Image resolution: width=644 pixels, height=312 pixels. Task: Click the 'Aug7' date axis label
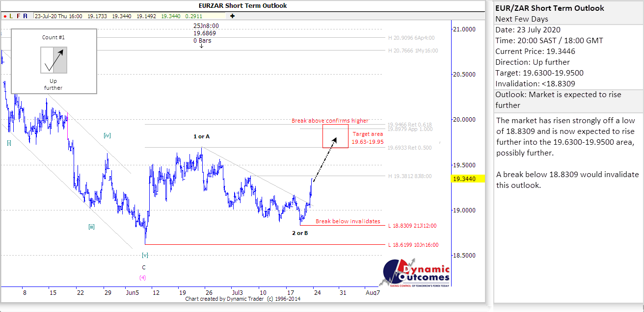pos(373,293)
